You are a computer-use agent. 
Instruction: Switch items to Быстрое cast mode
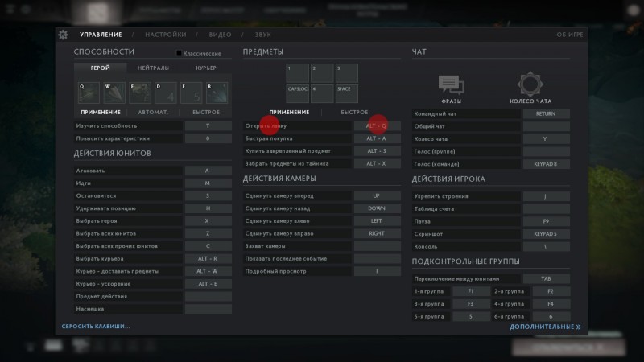354,112
